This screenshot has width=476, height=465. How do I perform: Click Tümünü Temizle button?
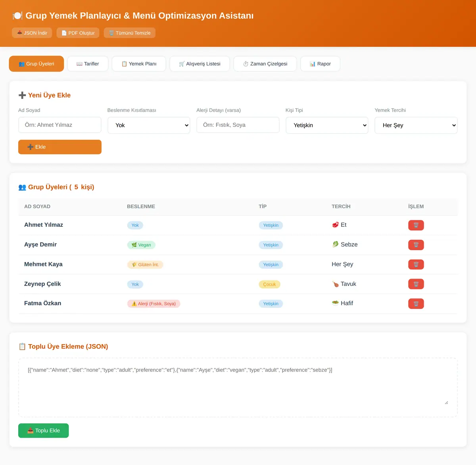coord(130,33)
